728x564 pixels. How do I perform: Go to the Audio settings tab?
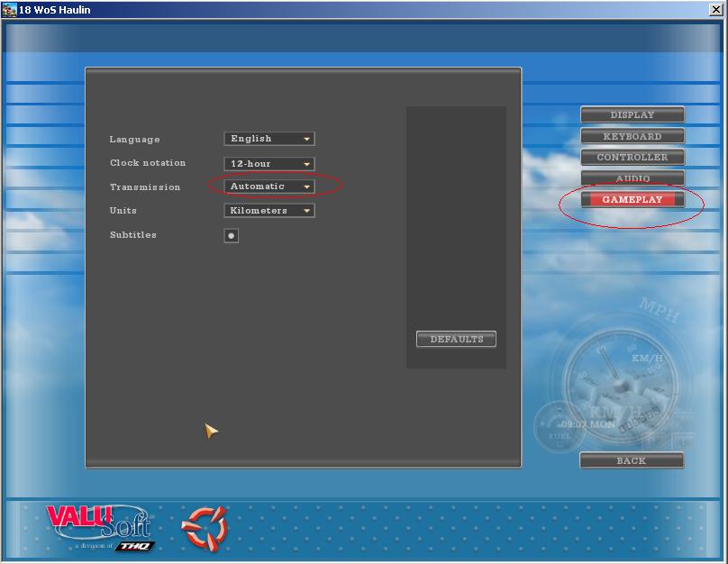tap(632, 177)
